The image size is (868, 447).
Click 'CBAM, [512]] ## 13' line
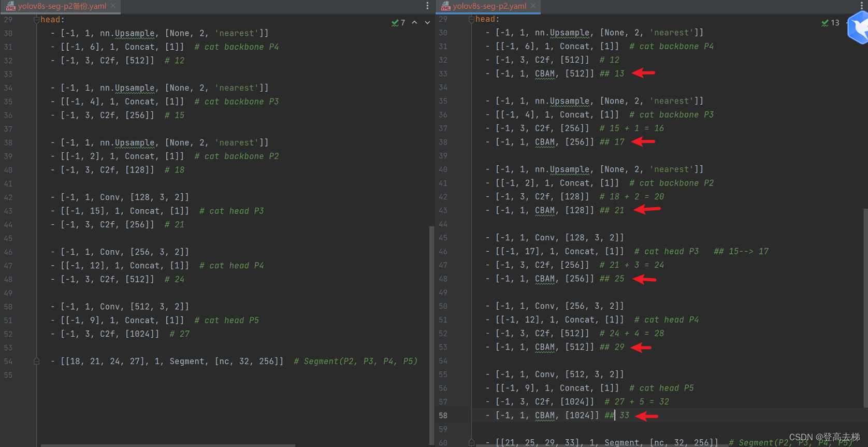click(555, 74)
